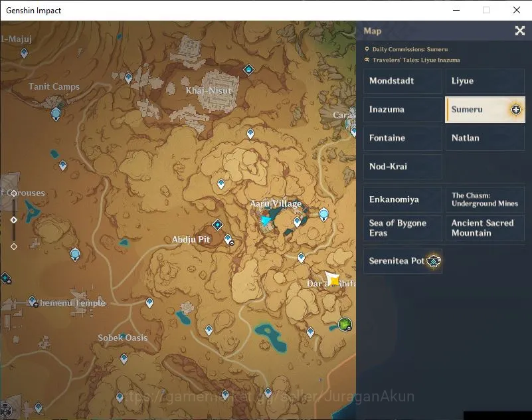Click the Aaru Village map label
532x420 pixels.
point(276,204)
